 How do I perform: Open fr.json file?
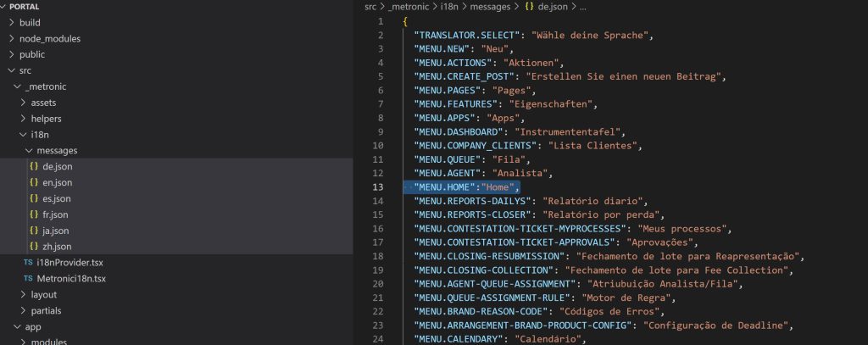[x=55, y=214]
